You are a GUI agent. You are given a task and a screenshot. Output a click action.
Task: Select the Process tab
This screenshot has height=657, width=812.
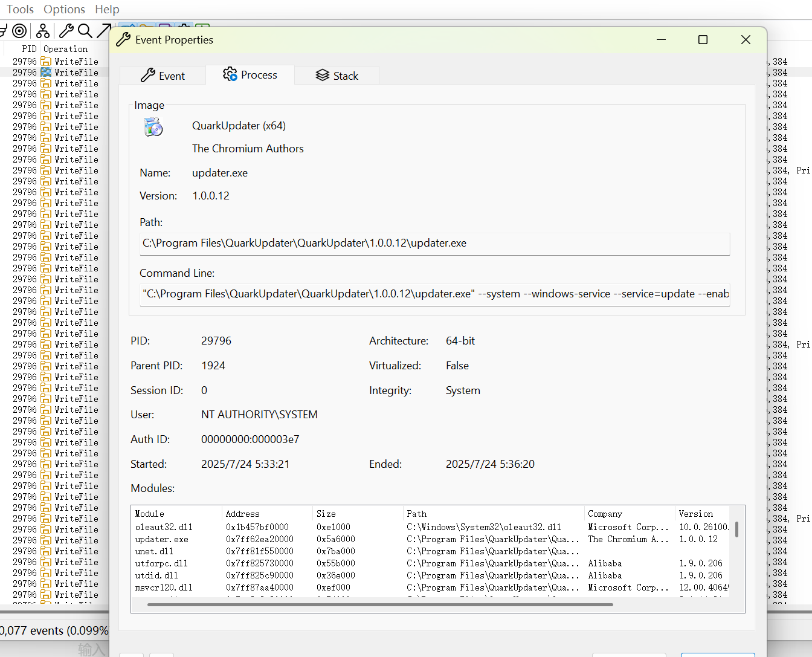(250, 75)
